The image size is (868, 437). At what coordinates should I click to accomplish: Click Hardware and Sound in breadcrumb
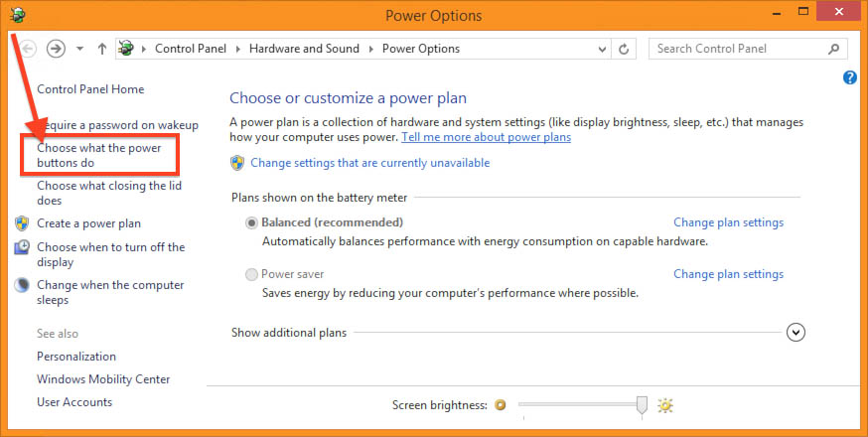point(304,49)
